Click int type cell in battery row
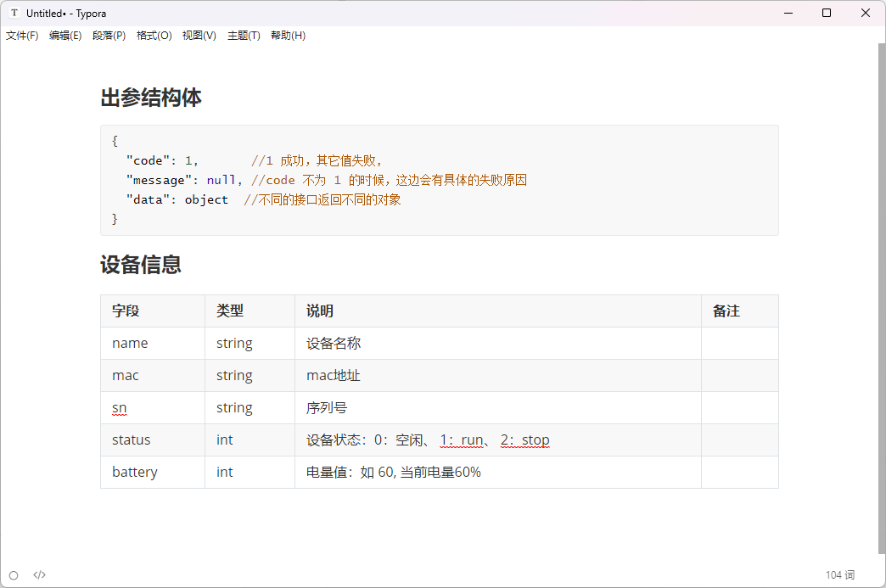This screenshot has height=588, width=886. 250,472
